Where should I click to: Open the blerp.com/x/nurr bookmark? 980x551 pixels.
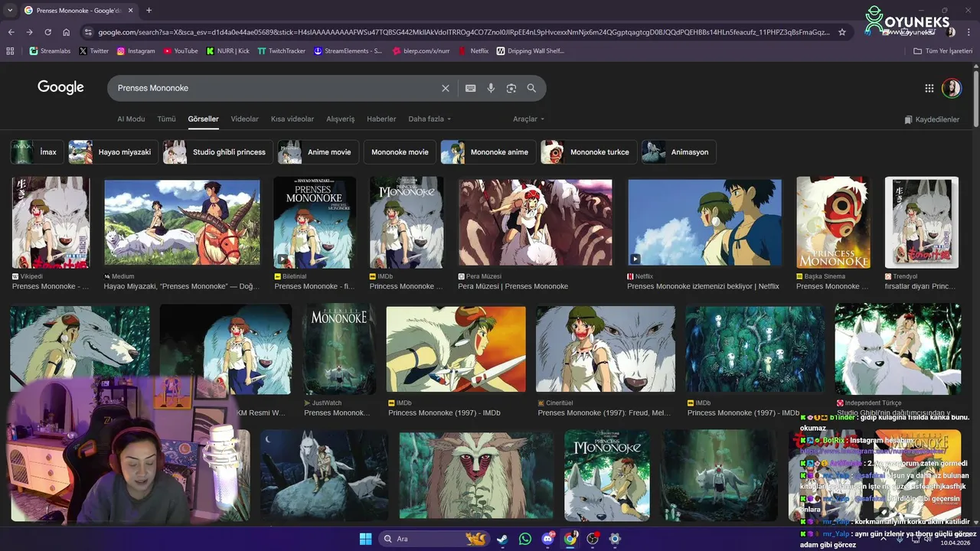click(420, 51)
